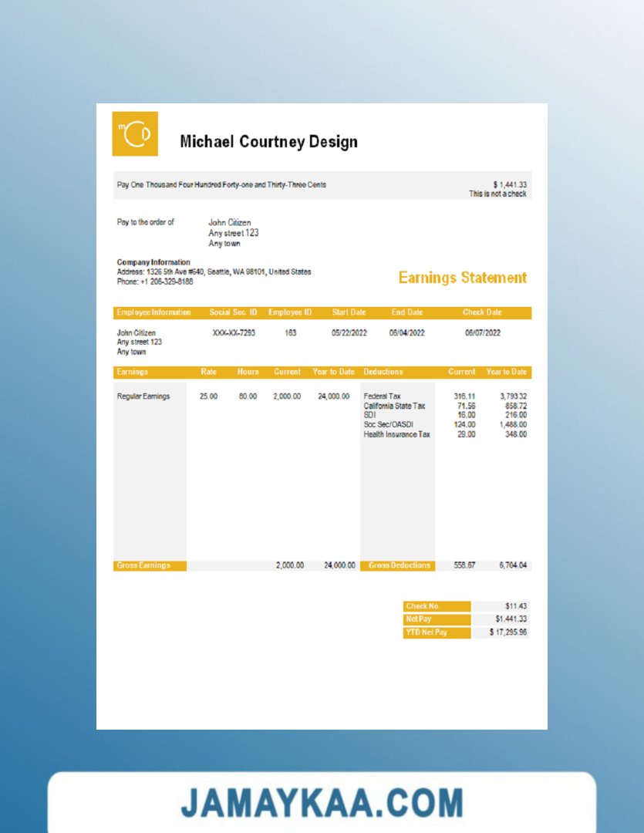Select the Earnings Statement heading
This screenshot has width=644, height=833.
pyautogui.click(x=462, y=278)
